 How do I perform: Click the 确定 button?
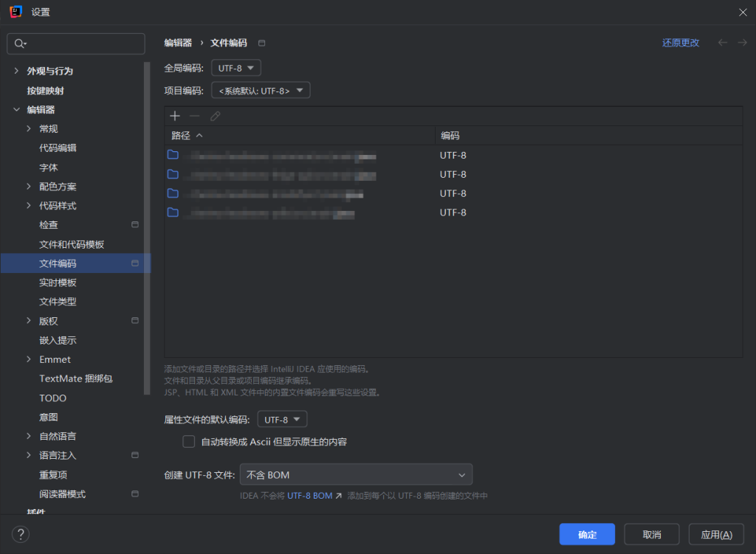[x=587, y=535]
